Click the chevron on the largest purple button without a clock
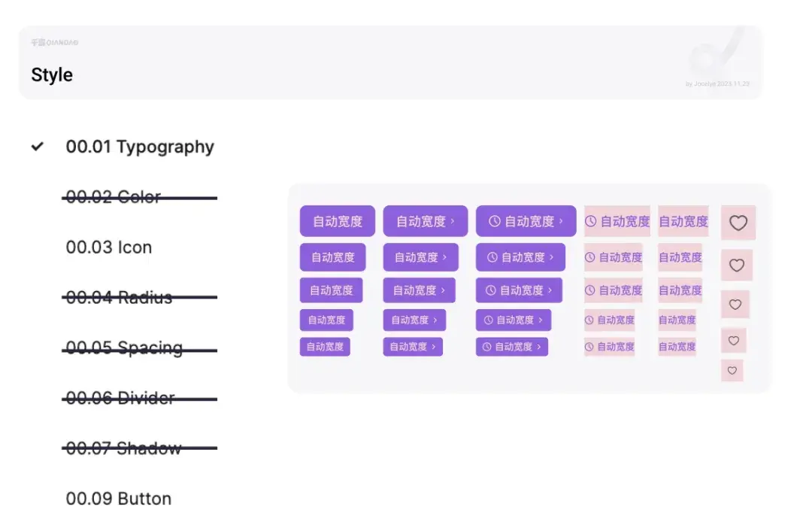This screenshot has height=525, width=812. click(453, 221)
